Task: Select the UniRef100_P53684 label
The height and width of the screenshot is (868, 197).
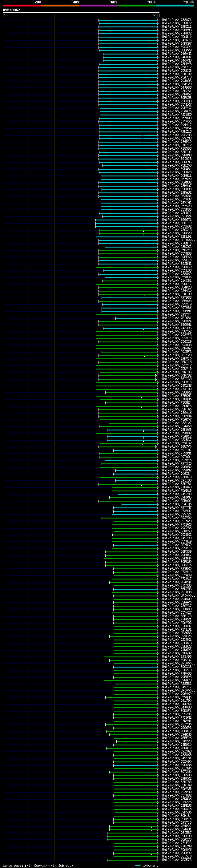Action: pyautogui.click(x=177, y=196)
